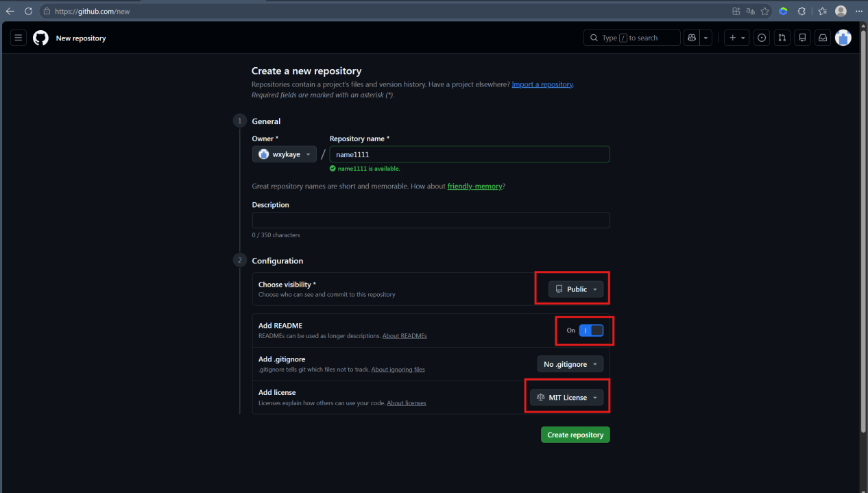The width and height of the screenshot is (868, 493).
Task: Click 'name1111 is available.' status text
Action: click(368, 169)
